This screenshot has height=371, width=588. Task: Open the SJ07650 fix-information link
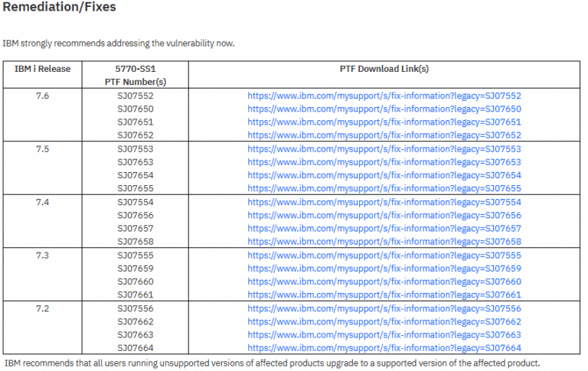(x=384, y=109)
